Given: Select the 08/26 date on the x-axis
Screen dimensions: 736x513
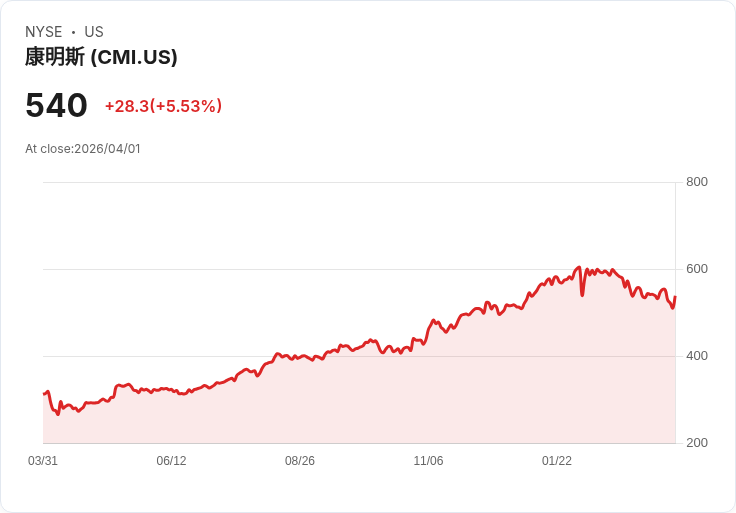Looking at the screenshot, I should pos(300,461).
